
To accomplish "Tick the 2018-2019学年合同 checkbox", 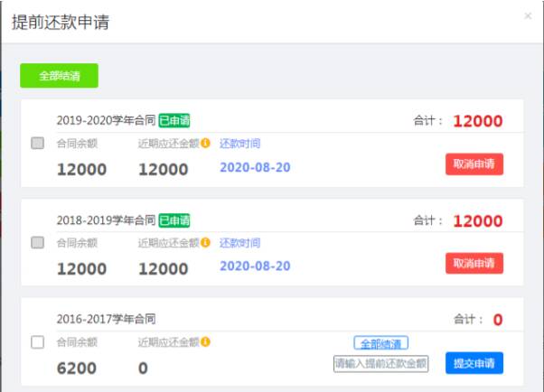I will pyautogui.click(x=37, y=242).
